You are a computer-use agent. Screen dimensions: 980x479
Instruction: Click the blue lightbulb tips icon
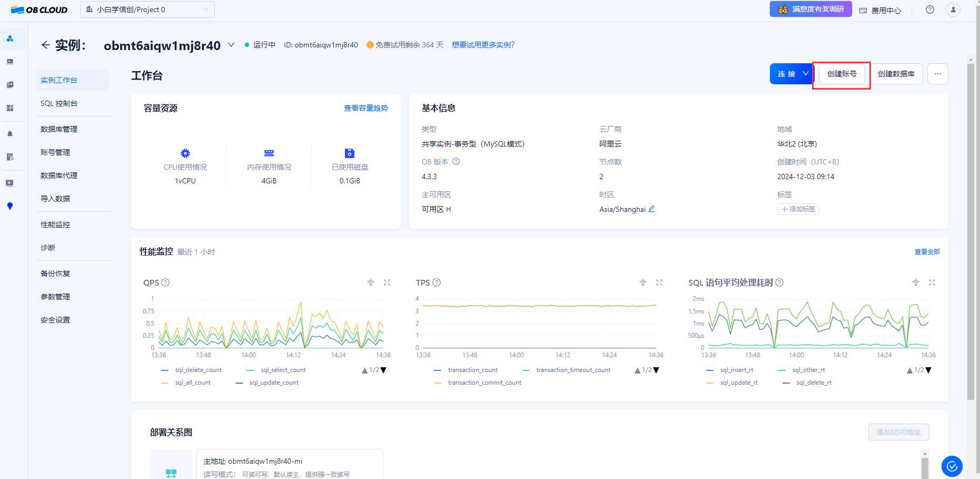(10, 206)
